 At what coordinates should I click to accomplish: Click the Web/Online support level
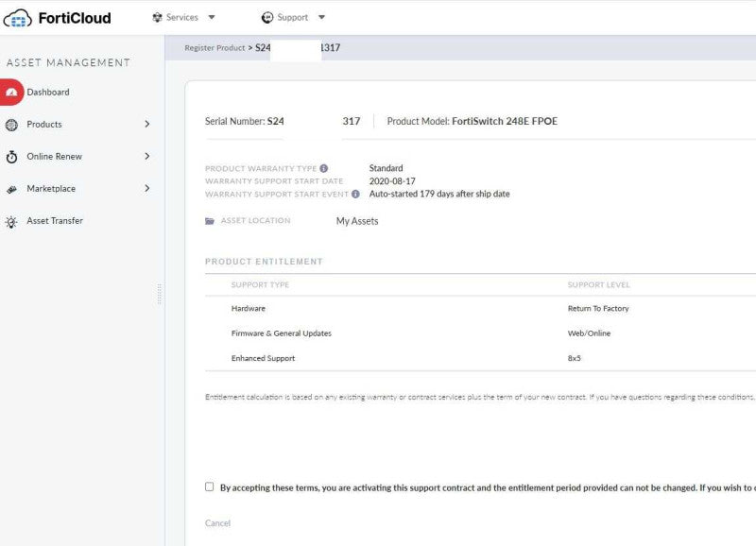point(589,333)
